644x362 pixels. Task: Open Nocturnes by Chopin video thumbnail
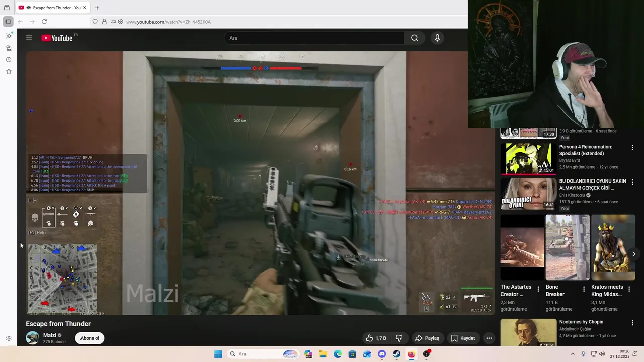click(x=528, y=332)
